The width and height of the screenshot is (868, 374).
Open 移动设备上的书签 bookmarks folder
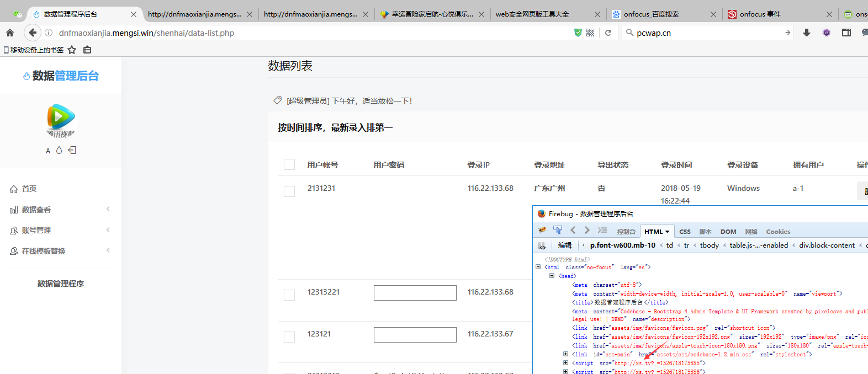(34, 50)
